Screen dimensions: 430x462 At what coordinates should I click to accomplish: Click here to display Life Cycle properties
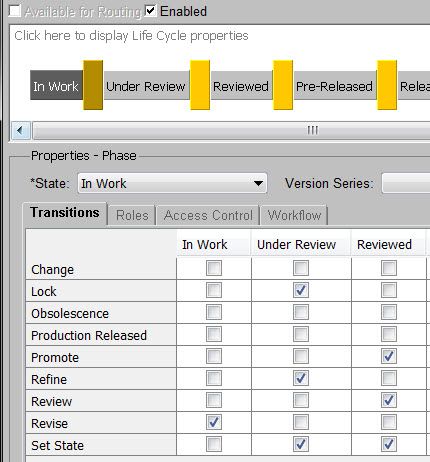[131, 36]
